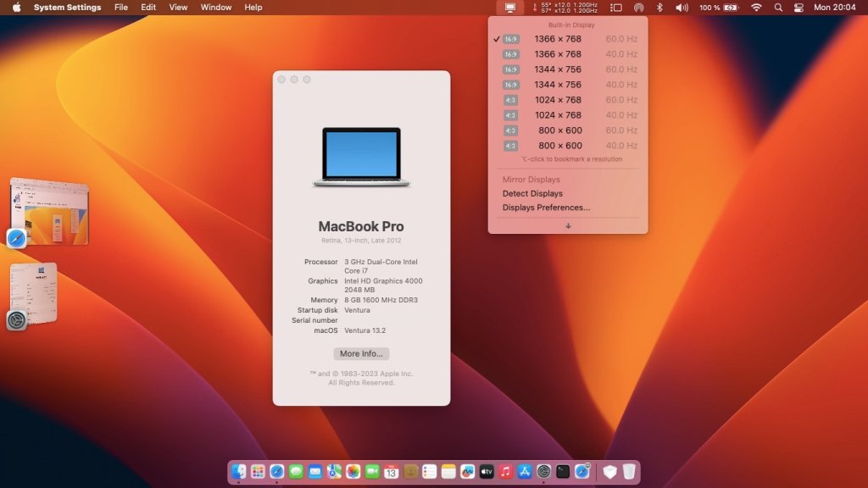This screenshot has width=868, height=488.
Task: Launch the App Store from the Dock
Action: (525, 472)
